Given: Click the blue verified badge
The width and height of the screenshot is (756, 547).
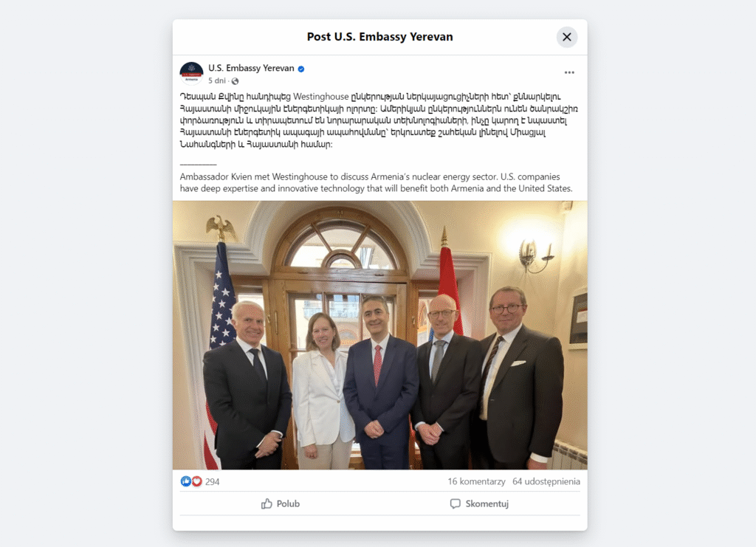Looking at the screenshot, I should [x=301, y=69].
